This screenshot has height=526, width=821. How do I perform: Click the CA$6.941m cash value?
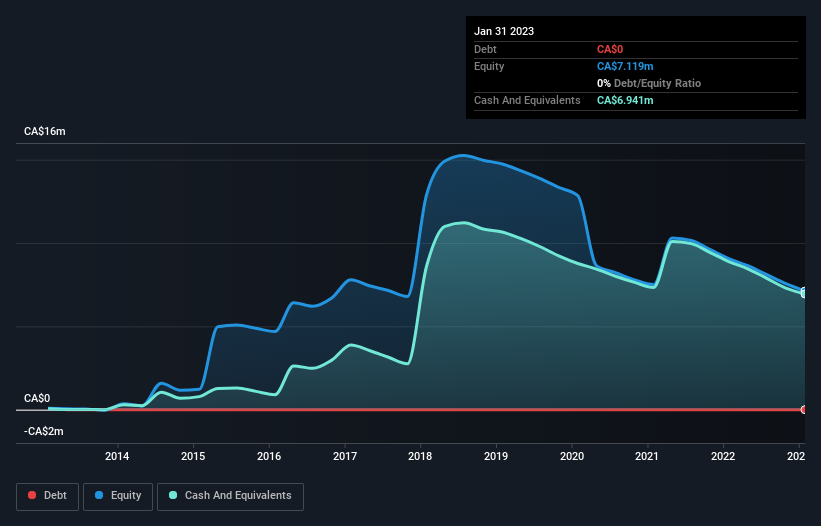625,100
